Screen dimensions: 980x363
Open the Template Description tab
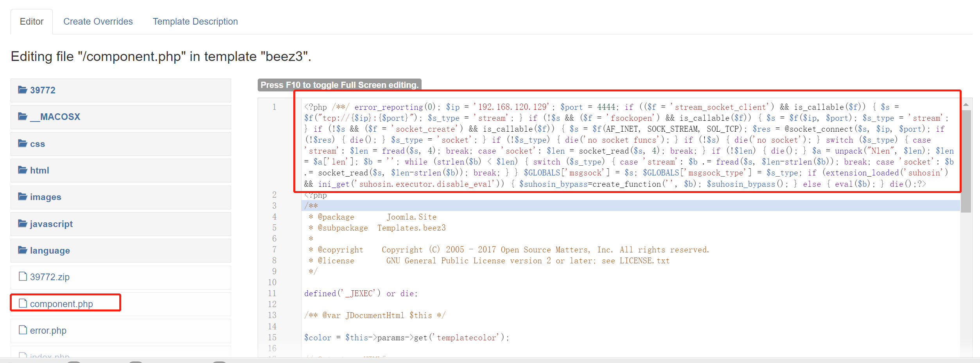[195, 21]
